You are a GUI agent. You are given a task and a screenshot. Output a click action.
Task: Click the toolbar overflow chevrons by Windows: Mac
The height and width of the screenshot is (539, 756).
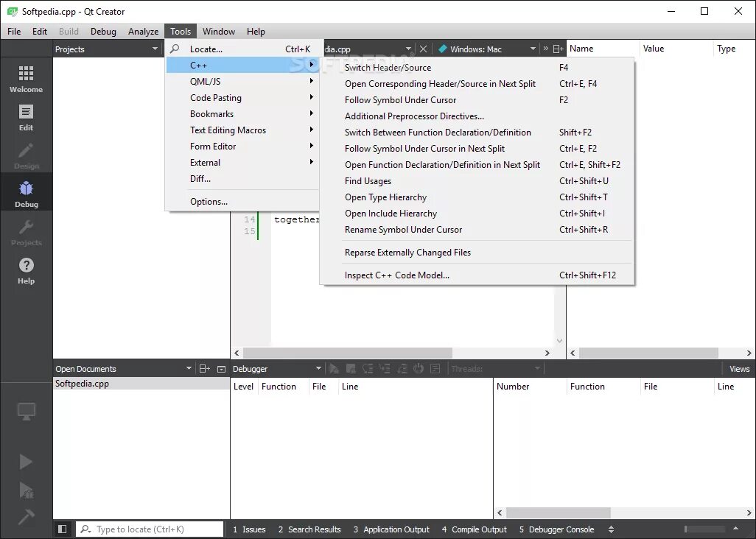click(x=545, y=49)
